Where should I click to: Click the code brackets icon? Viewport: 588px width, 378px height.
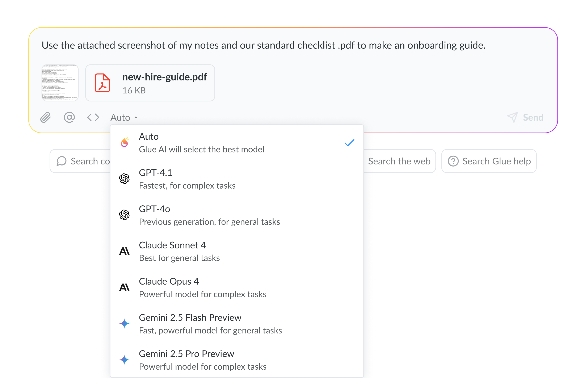[x=93, y=117]
